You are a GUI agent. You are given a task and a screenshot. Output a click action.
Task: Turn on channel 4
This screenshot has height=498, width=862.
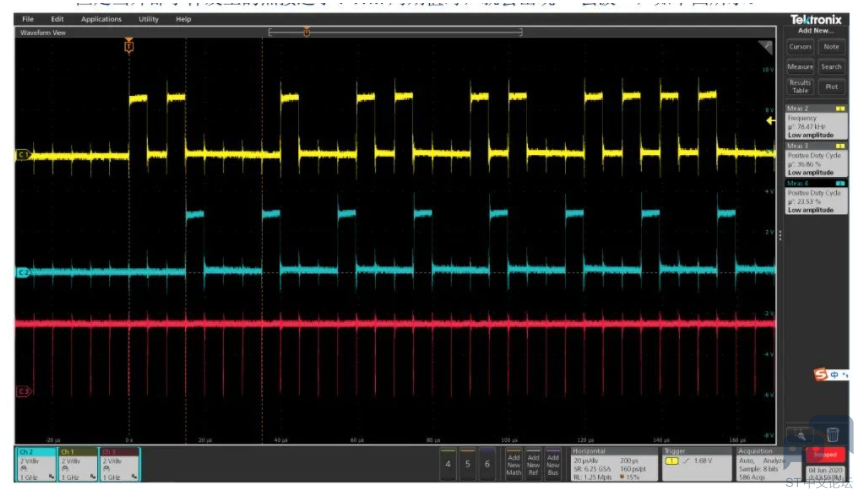[448, 464]
